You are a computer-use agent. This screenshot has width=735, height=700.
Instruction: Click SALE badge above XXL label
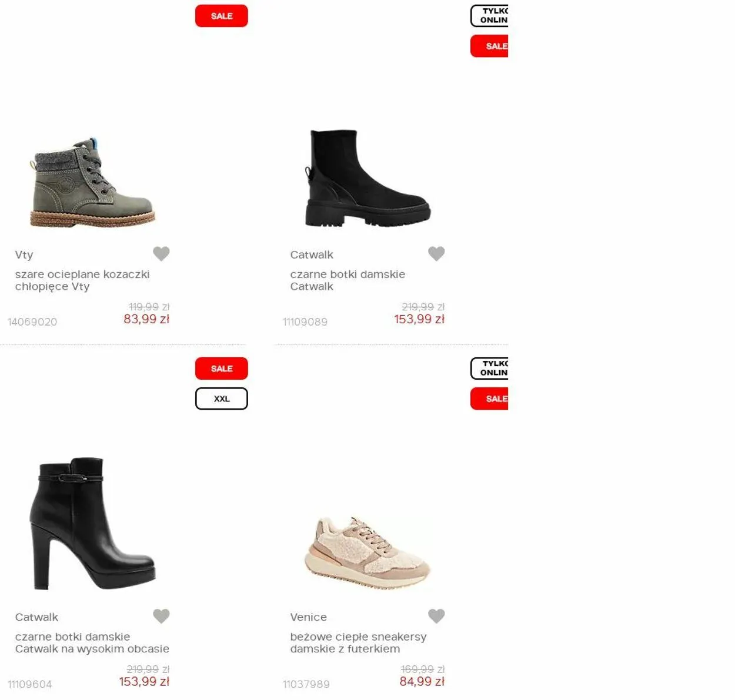tap(222, 369)
